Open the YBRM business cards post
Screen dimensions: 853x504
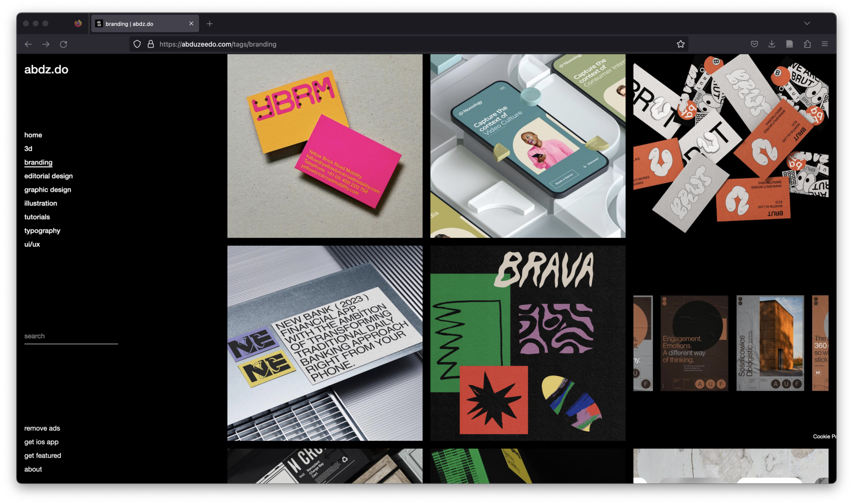point(325,146)
